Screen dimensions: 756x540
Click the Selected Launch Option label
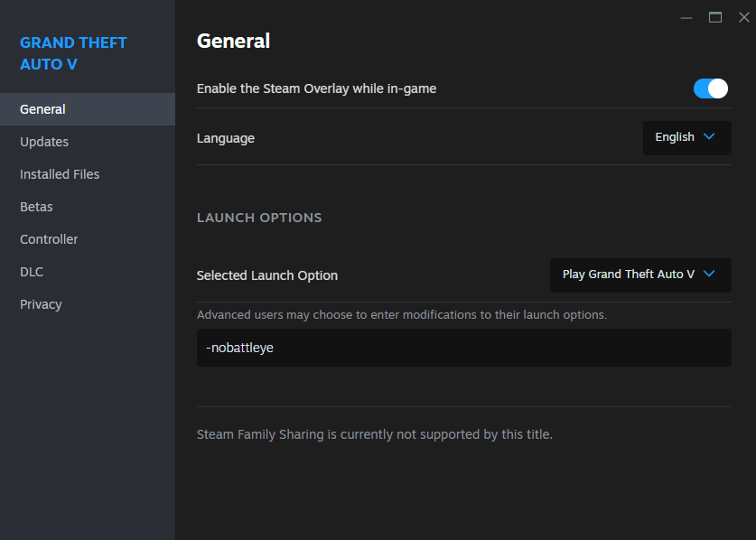point(267,275)
